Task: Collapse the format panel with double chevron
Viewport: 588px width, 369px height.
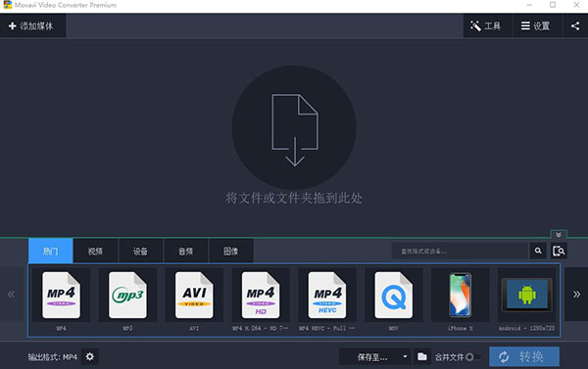Action: coord(559,235)
